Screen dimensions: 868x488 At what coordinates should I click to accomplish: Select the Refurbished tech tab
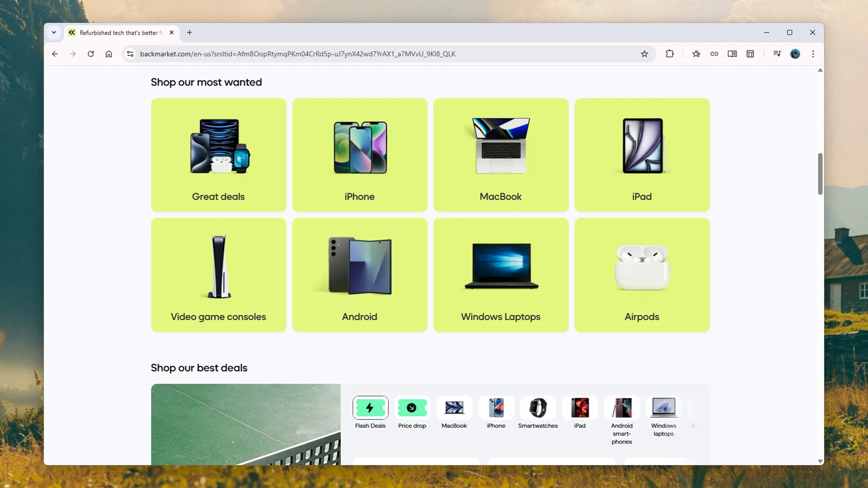click(122, 33)
